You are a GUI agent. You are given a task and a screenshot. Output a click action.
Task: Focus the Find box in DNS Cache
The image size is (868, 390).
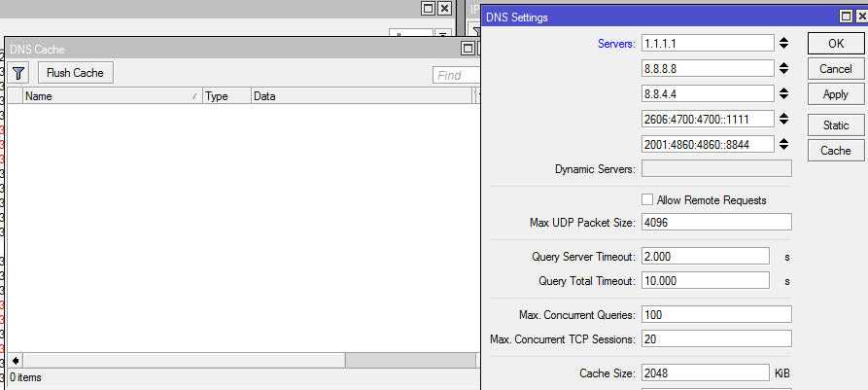tap(457, 75)
